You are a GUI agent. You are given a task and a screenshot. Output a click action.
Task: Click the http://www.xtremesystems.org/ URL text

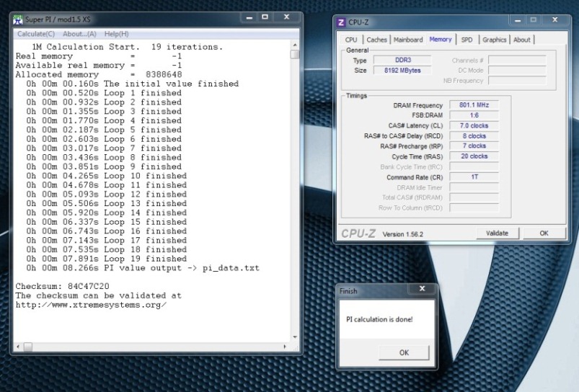click(91, 306)
